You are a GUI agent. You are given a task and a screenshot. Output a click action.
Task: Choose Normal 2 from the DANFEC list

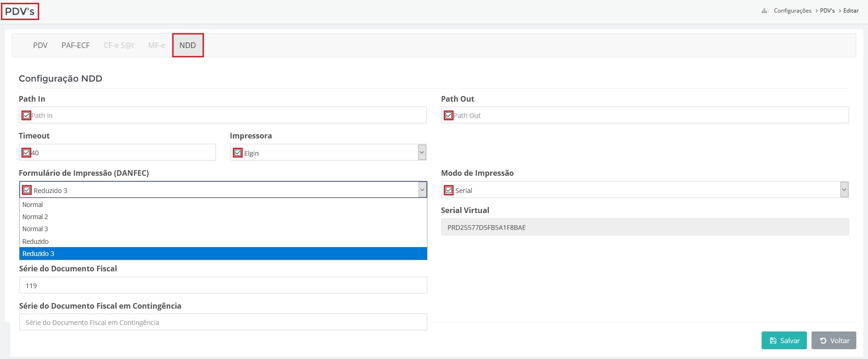point(223,217)
